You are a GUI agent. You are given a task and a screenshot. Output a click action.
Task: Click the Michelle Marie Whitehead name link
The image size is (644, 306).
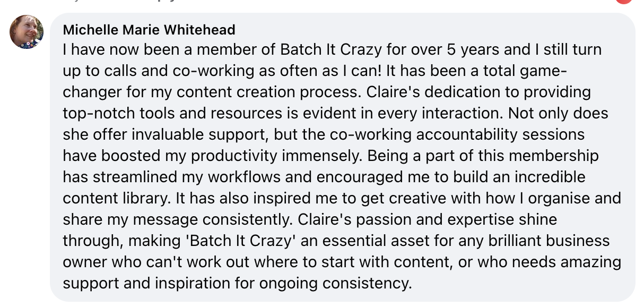pyautogui.click(x=149, y=30)
